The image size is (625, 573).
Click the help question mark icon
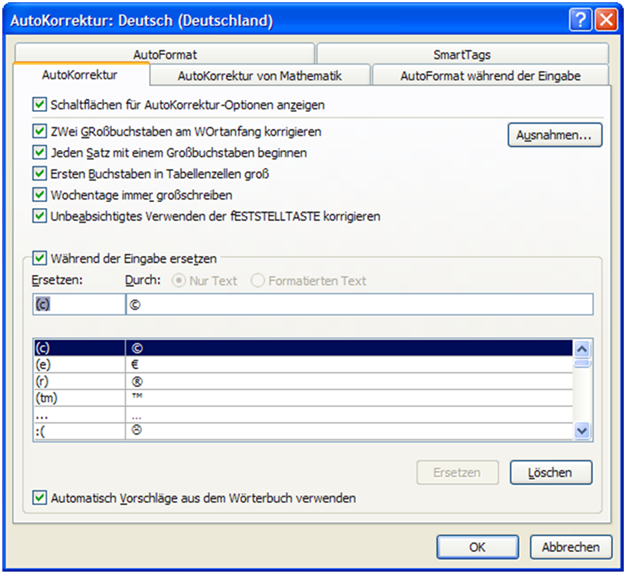click(x=580, y=19)
